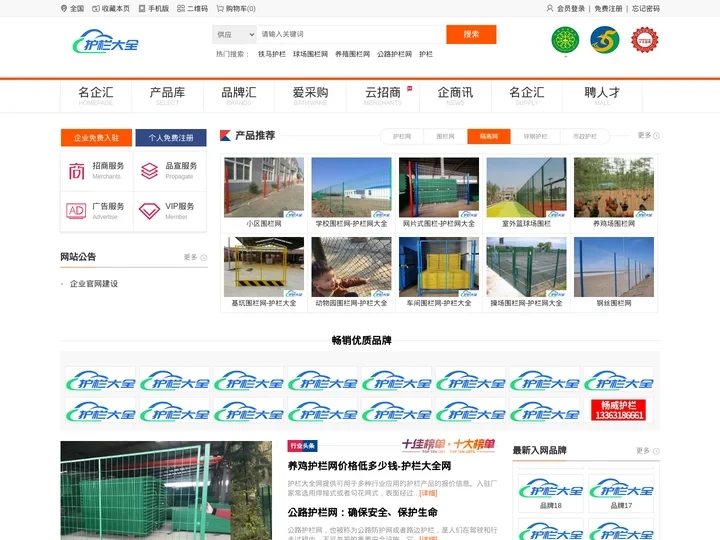Click the 产品推荐 section flag icon
720x540 pixels.
[225, 135]
